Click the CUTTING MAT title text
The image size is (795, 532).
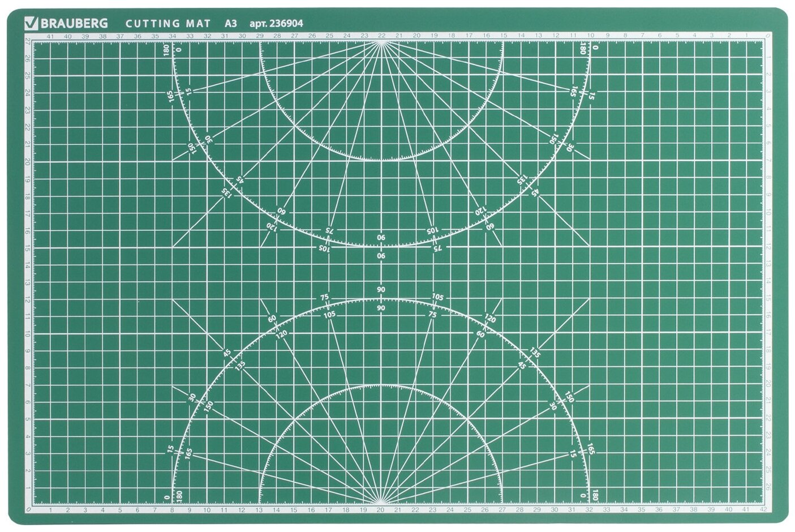tap(167, 23)
